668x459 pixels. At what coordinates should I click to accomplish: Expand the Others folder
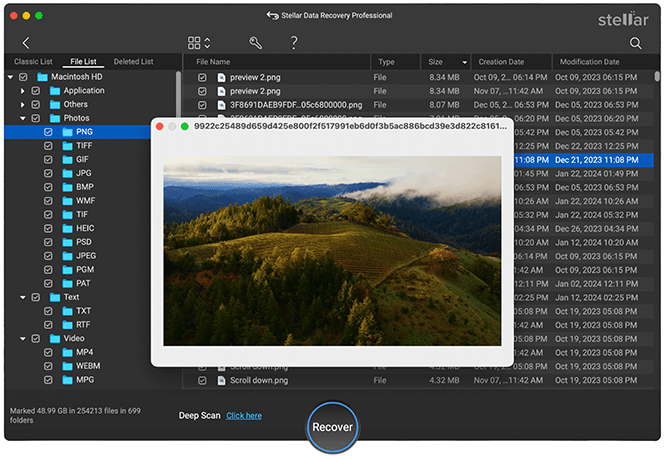click(x=22, y=104)
